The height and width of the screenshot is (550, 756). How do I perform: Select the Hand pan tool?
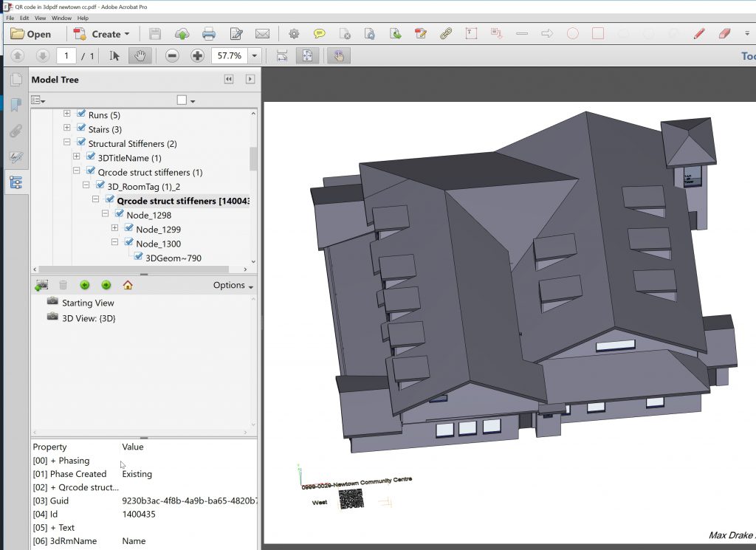(x=137, y=56)
